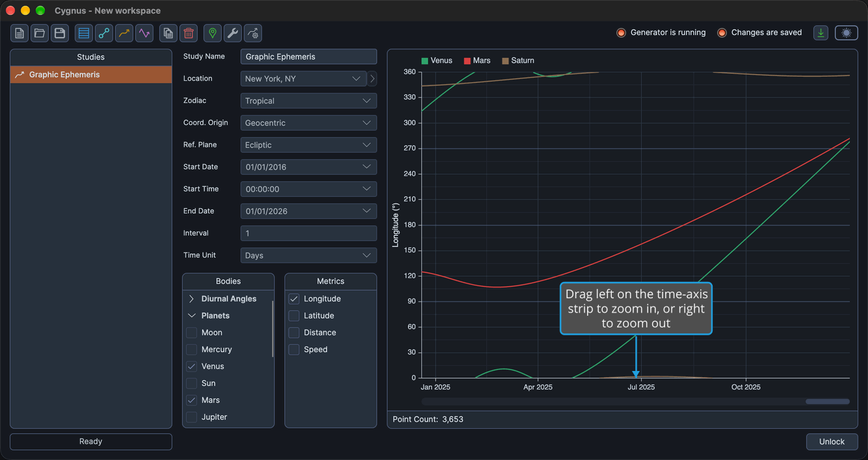This screenshot has width=868, height=460.
Task: Open the Ref. Plane dropdown set to Ecliptic
Action: (309, 145)
